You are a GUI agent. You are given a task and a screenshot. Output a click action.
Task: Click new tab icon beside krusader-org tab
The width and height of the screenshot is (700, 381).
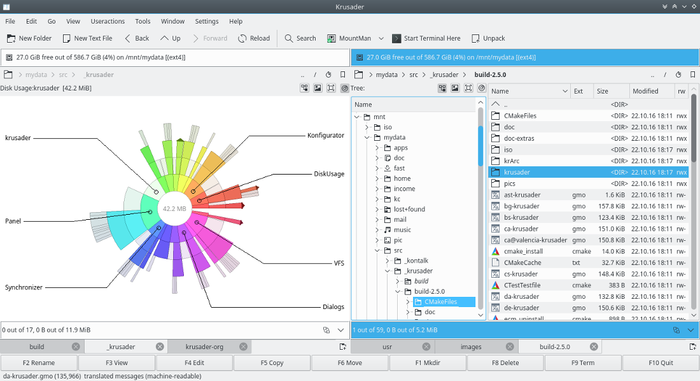[x=342, y=347]
